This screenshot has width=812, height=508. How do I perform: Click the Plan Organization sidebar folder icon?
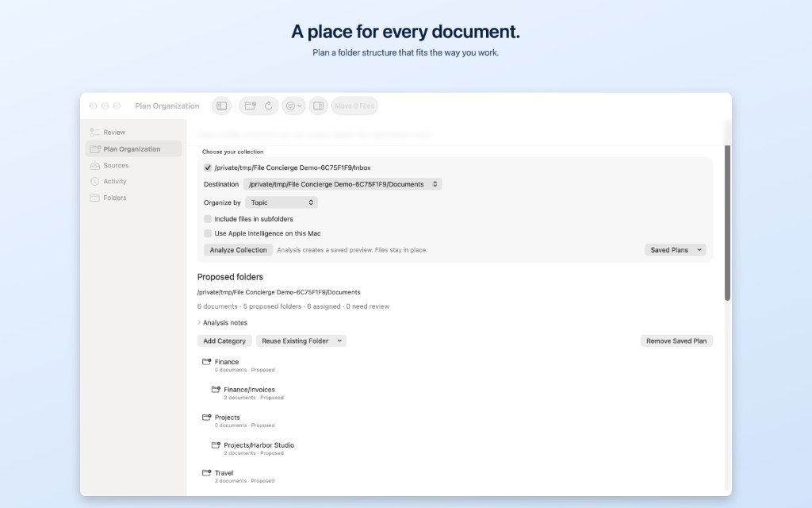(95, 148)
